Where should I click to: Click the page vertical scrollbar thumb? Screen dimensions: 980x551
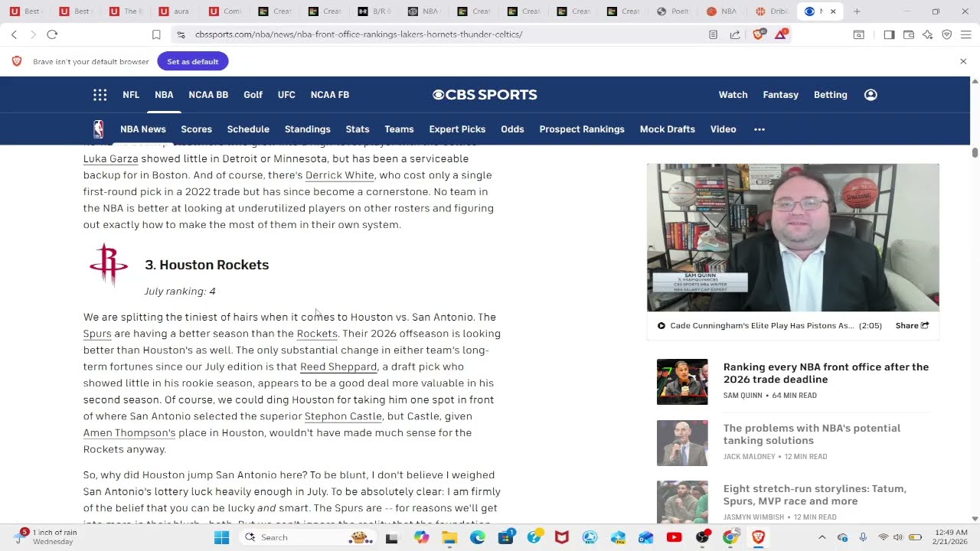pyautogui.click(x=975, y=152)
